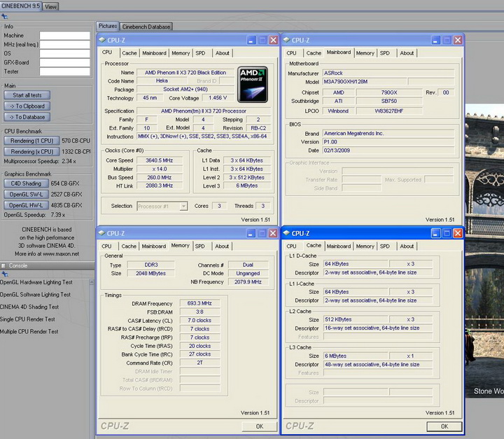The image size is (504, 439).
Task: Launch the OpenGL HW-L graphics test
Action: click(x=27, y=205)
